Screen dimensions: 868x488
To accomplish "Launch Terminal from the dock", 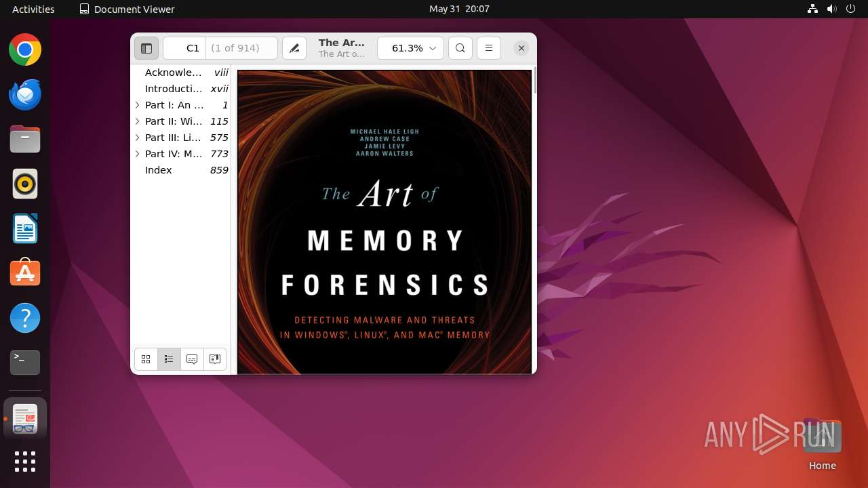I will [25, 363].
